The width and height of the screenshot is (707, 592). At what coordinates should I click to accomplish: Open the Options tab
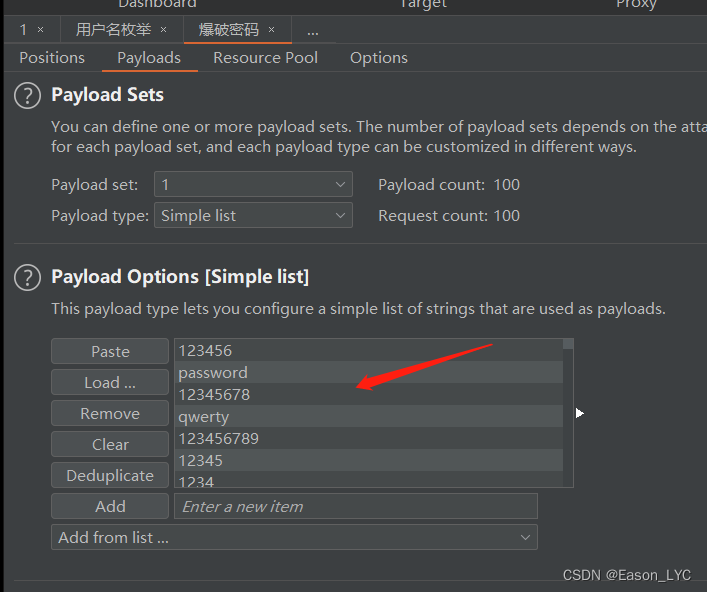click(379, 58)
